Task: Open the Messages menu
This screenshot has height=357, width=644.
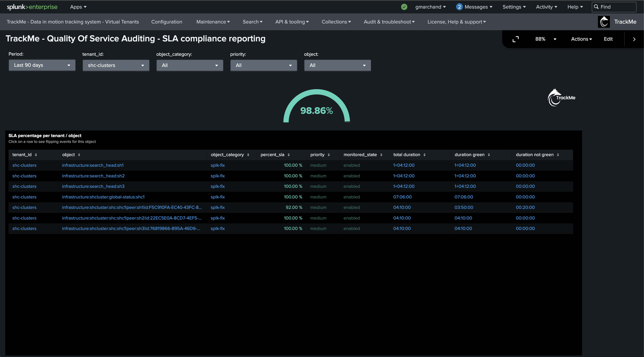Action: pyautogui.click(x=478, y=7)
